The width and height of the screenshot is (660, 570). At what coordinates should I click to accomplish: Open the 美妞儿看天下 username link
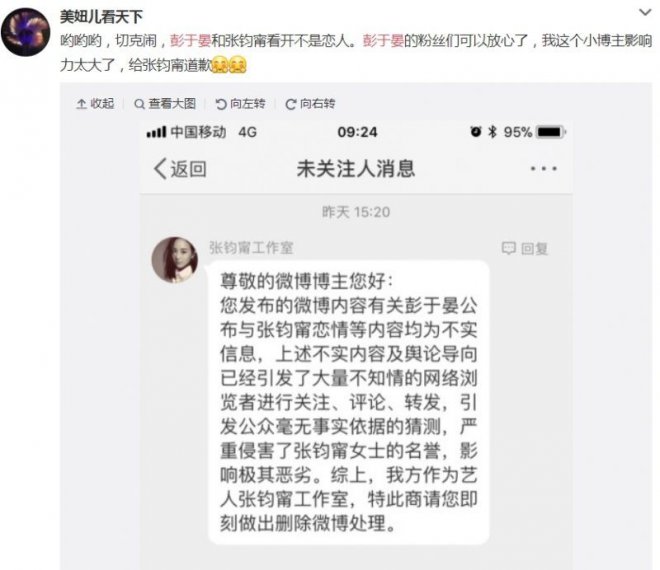tap(101, 17)
